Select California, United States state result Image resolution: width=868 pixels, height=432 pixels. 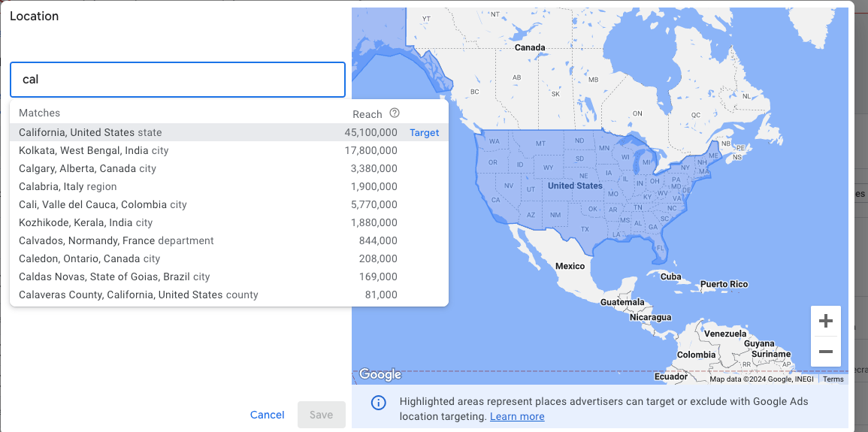[229, 133]
